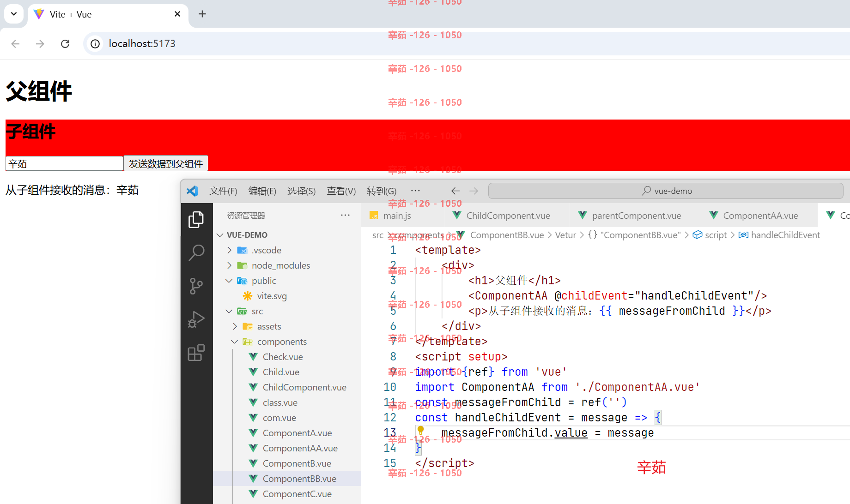Image resolution: width=850 pixels, height=504 pixels.
Task: Select ComponentBB.vue in the explorer
Action: (x=287, y=479)
